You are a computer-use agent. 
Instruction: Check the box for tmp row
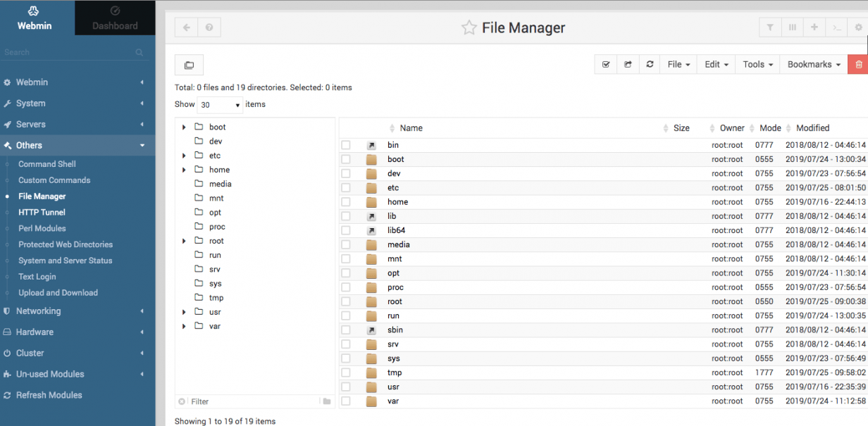[346, 372]
